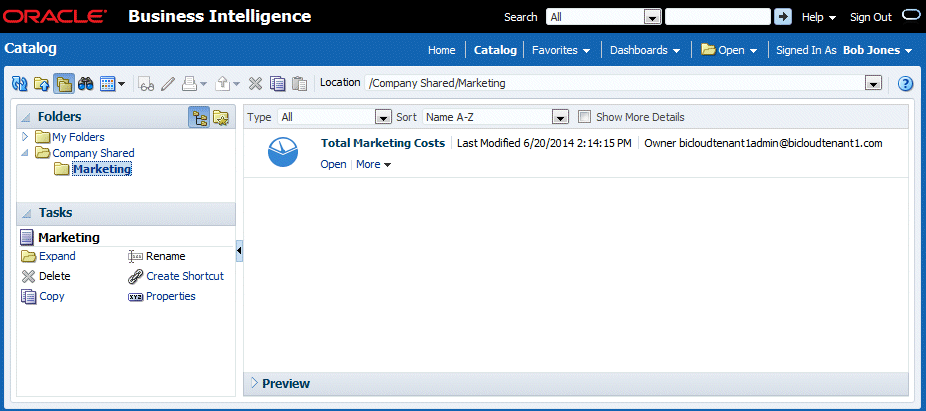Image resolution: width=926 pixels, height=411 pixels.
Task: Click the Rename task icon
Action: click(x=135, y=256)
